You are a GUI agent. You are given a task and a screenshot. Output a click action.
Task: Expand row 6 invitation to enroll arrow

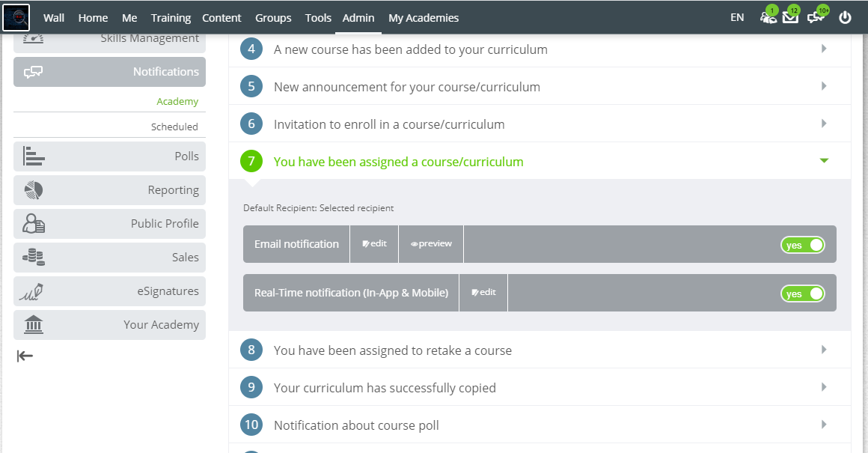[x=824, y=124]
